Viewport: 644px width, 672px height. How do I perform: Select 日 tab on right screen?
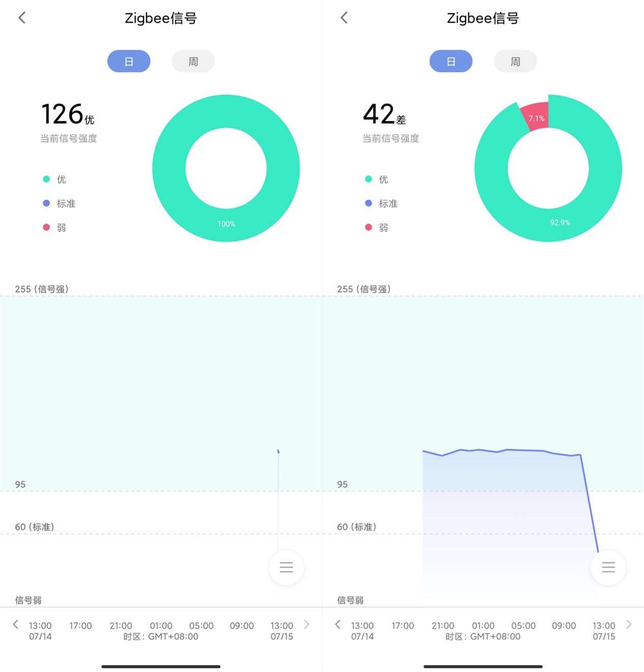point(451,61)
